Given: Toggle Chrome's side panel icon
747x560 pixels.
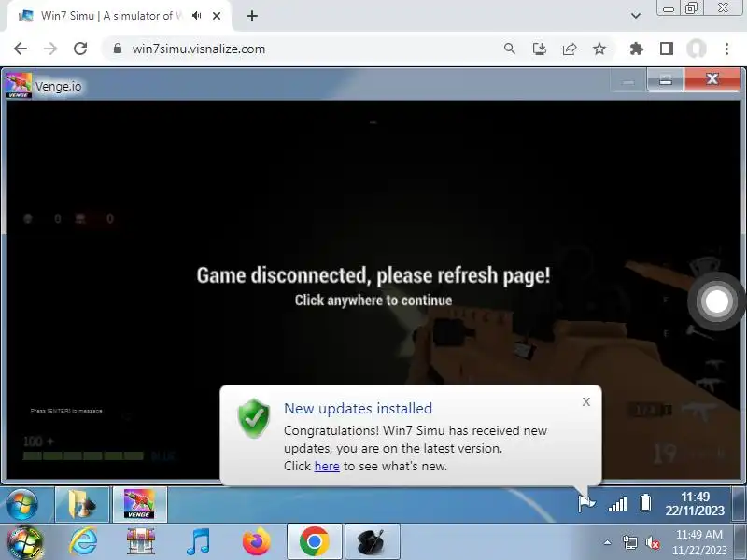Looking at the screenshot, I should [x=667, y=49].
